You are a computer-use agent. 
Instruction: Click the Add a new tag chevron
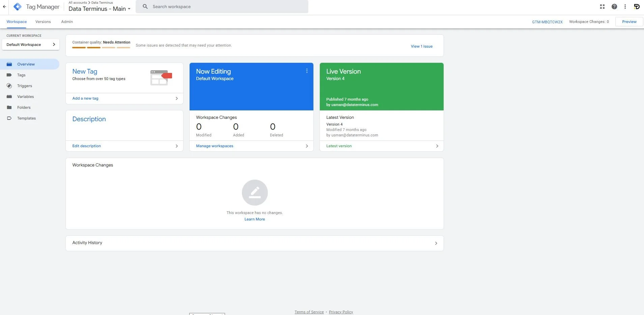176,98
